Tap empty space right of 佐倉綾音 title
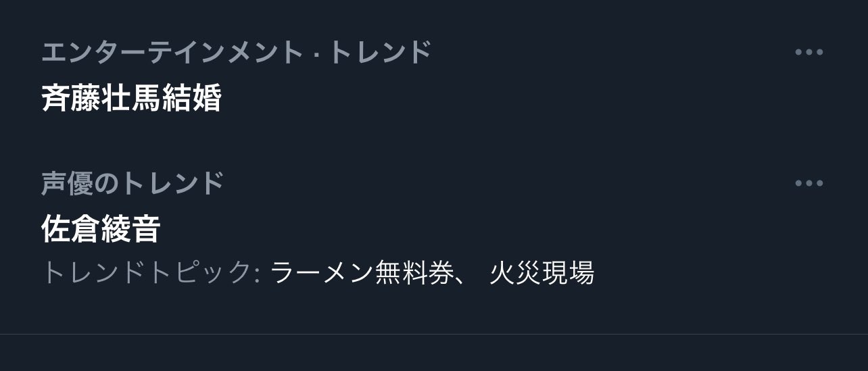 (473, 230)
